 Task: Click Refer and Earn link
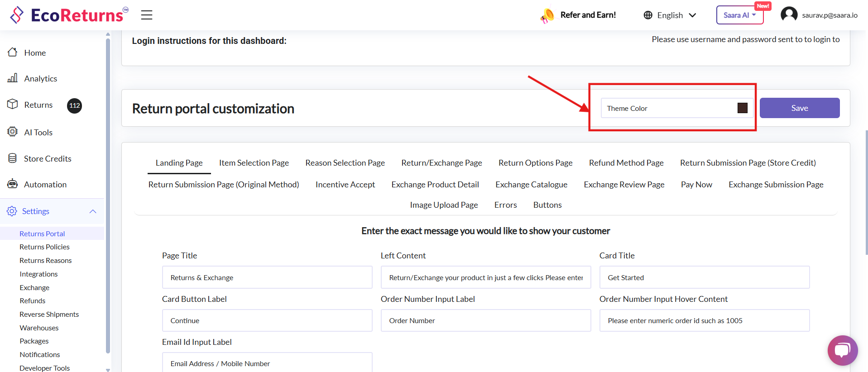coord(588,15)
